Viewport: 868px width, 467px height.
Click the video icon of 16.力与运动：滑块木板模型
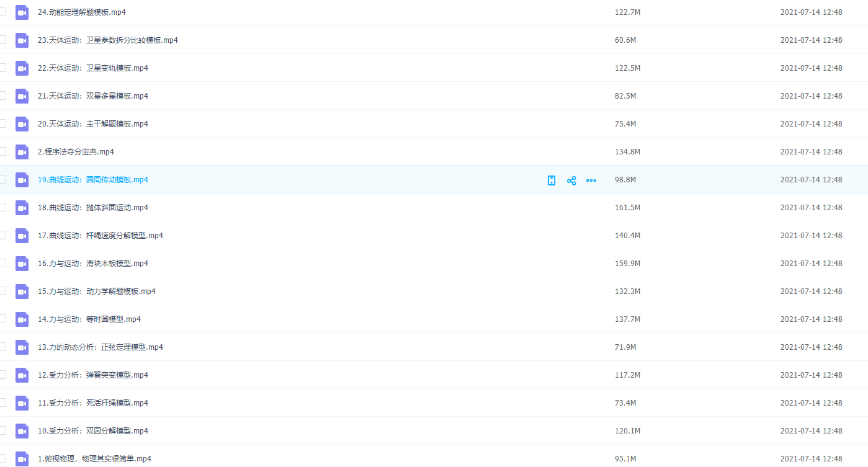coord(22,264)
